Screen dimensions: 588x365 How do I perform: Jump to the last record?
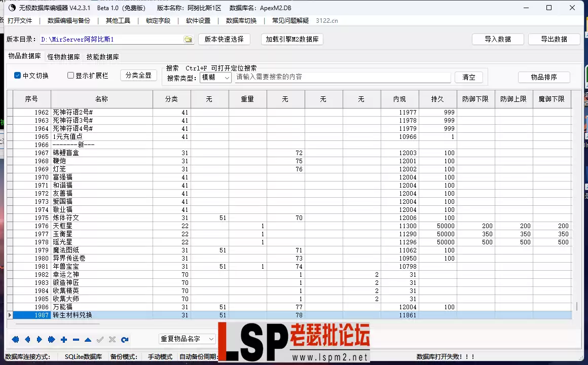coord(51,340)
